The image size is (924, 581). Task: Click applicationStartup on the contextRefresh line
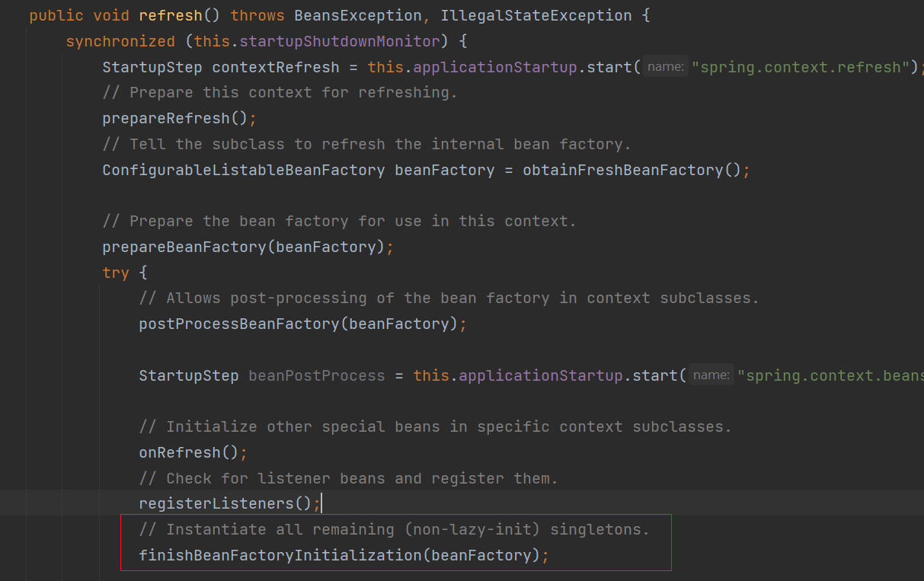click(x=495, y=67)
